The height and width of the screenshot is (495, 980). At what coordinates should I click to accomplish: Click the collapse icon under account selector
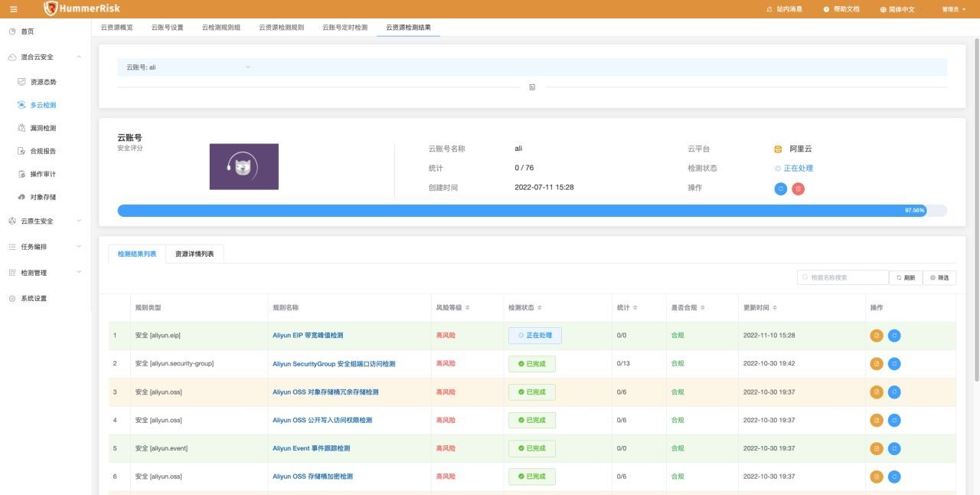[x=532, y=87]
